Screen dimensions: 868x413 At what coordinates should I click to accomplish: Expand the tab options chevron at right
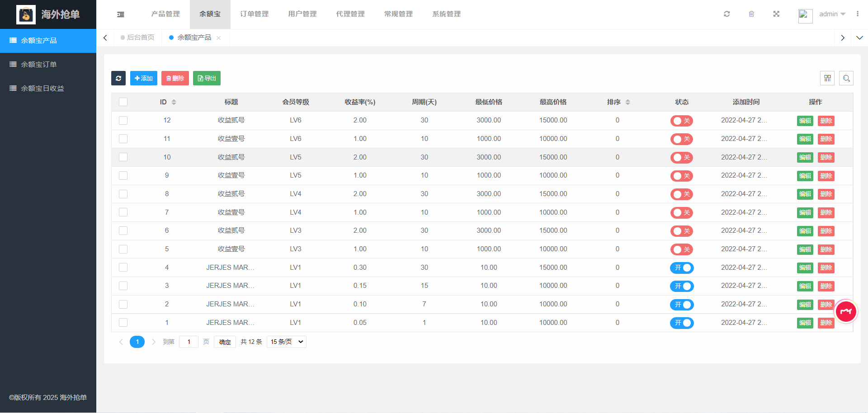(x=859, y=38)
